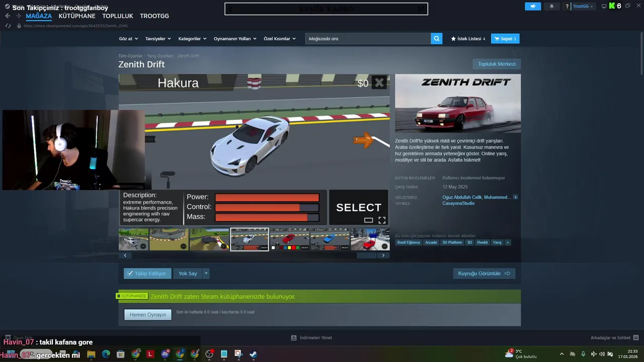Open weather widget showing 3°C
This screenshot has width=644, height=362.
point(521,354)
